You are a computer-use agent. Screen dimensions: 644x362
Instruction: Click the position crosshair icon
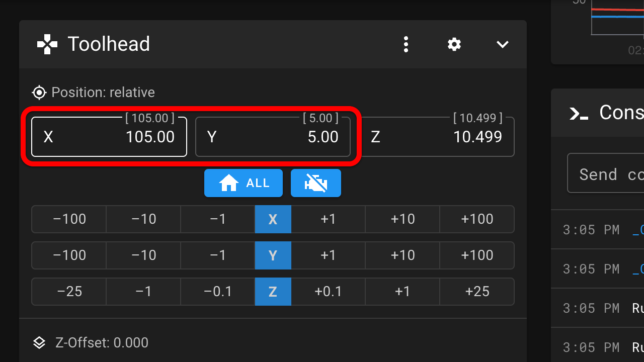pyautogui.click(x=39, y=93)
